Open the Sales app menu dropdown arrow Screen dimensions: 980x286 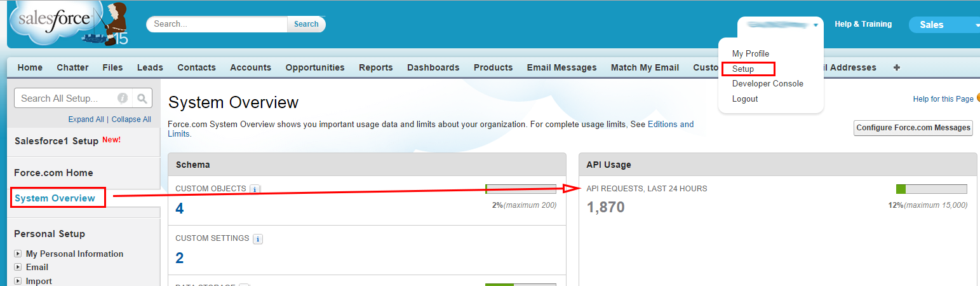977,25
